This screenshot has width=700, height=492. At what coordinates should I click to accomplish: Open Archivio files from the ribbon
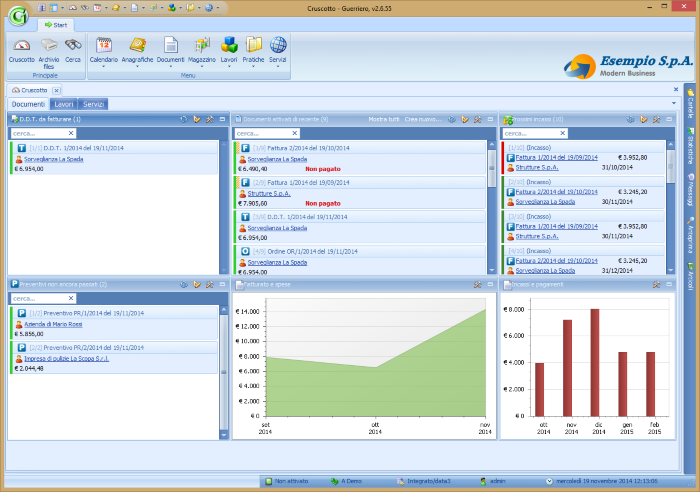pyautogui.click(x=49, y=53)
